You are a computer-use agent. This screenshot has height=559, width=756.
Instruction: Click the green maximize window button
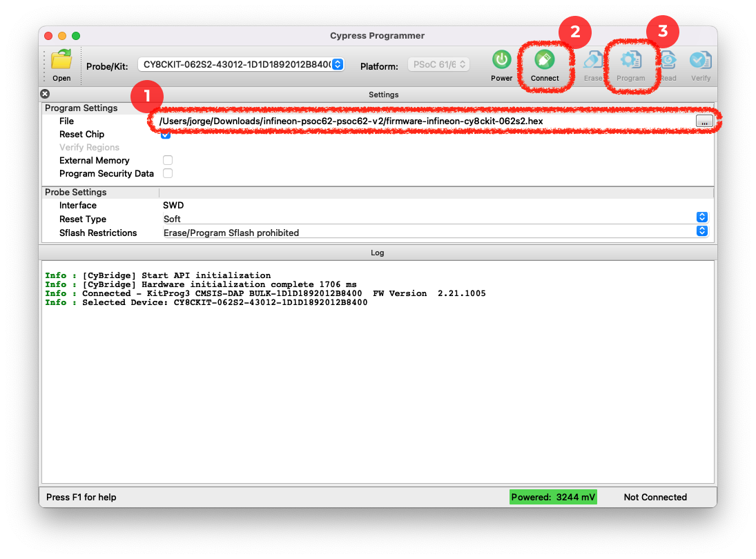(76, 36)
